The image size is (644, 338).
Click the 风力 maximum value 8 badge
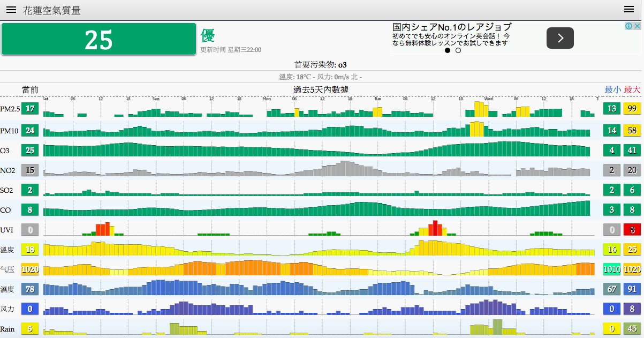632,309
